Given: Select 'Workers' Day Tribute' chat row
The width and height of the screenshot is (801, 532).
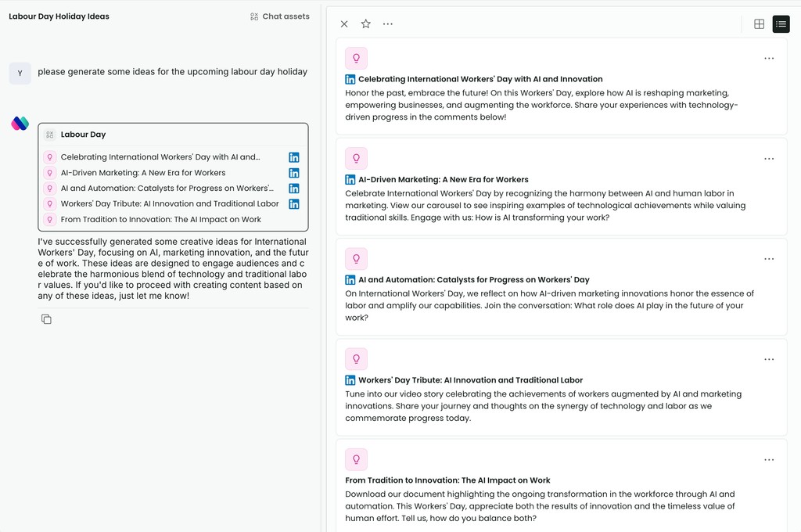Looking at the screenshot, I should [173, 204].
